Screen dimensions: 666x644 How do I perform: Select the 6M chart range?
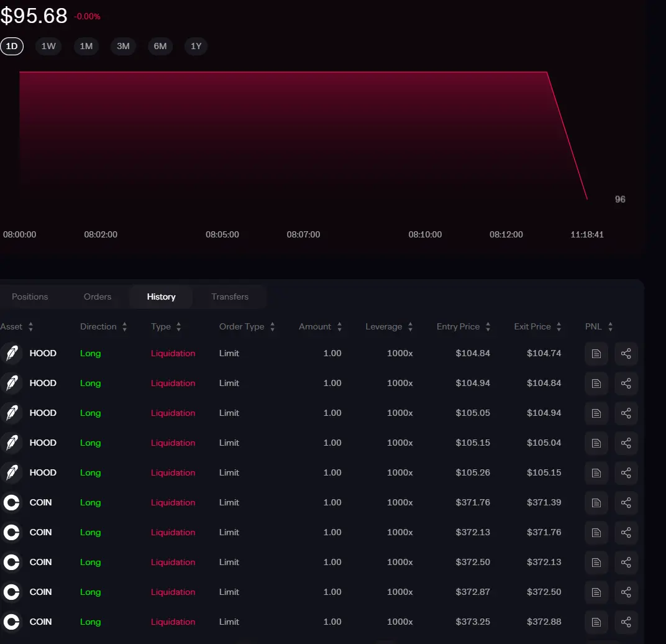(160, 46)
